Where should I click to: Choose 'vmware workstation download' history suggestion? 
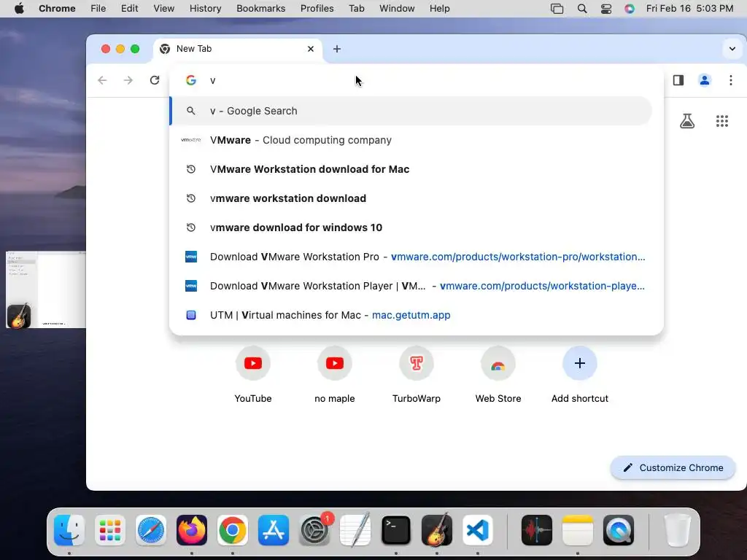(411, 198)
